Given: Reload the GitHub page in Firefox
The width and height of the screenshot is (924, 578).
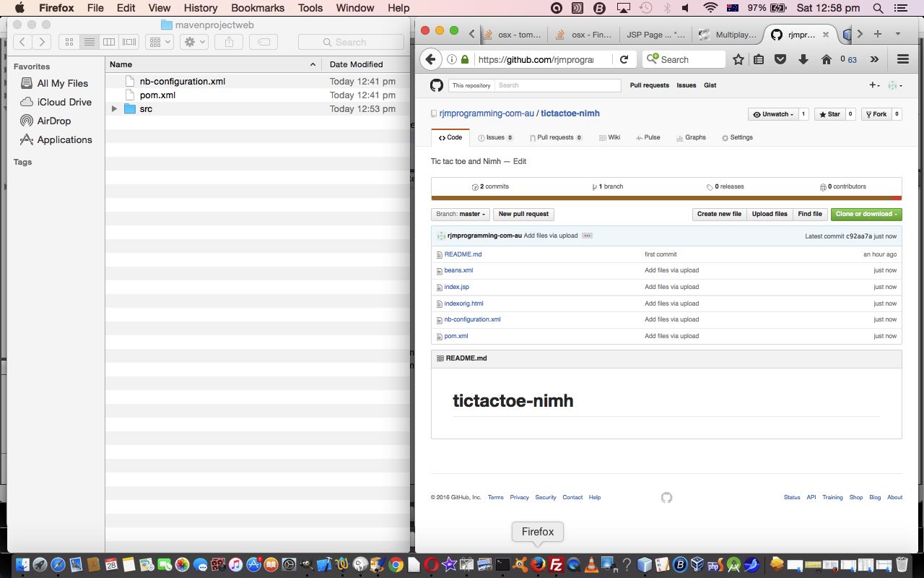Looking at the screenshot, I should point(624,59).
